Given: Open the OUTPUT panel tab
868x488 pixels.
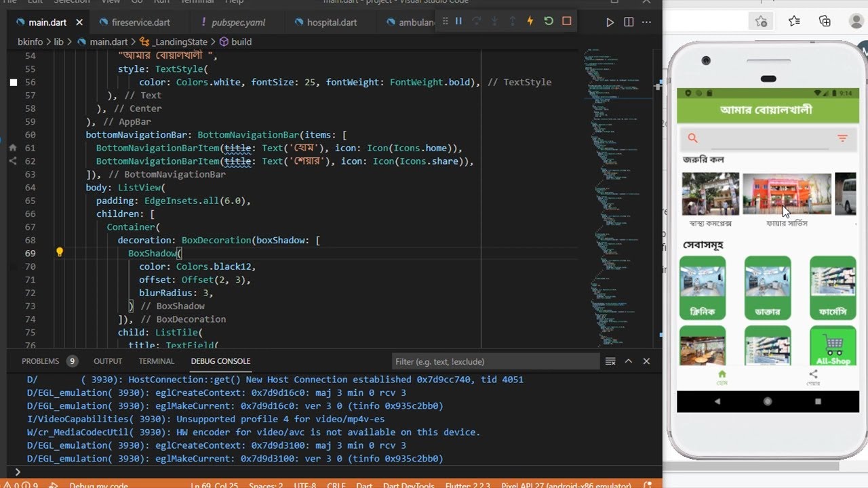Looking at the screenshot, I should click(x=108, y=361).
